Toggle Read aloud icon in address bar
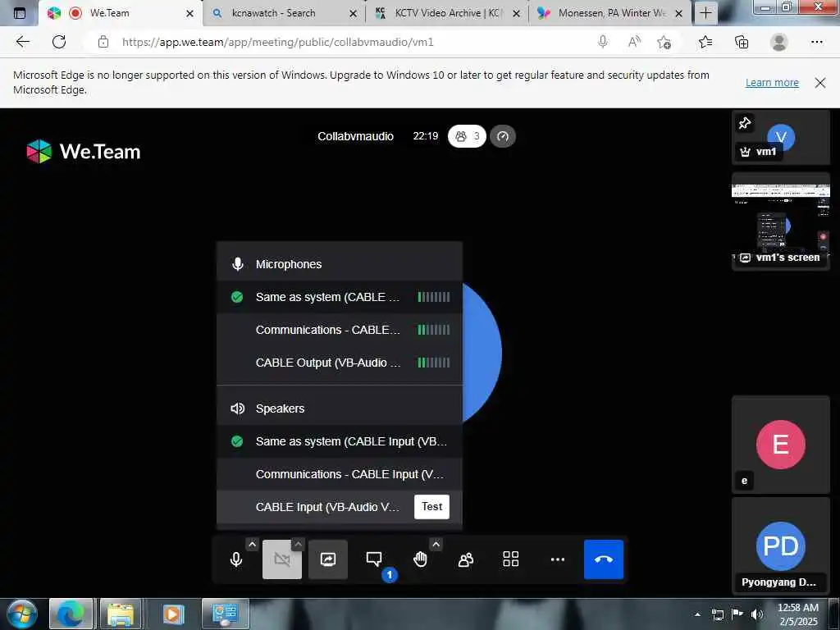This screenshot has height=630, width=840. 634,42
